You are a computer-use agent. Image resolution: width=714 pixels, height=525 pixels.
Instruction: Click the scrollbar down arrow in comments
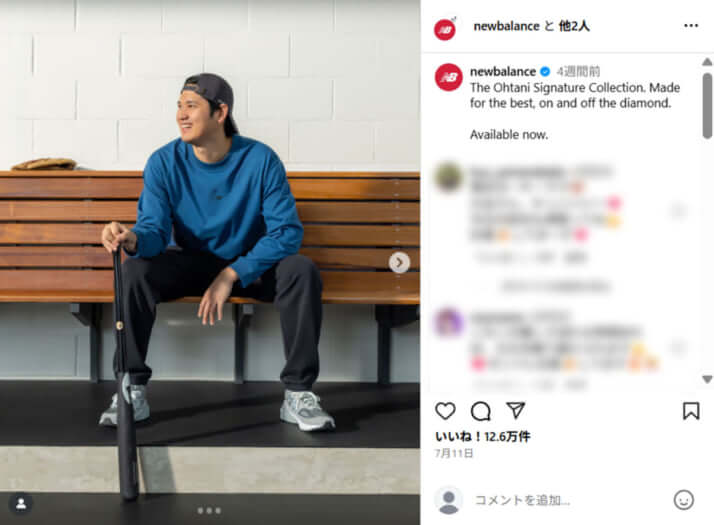coord(707,379)
